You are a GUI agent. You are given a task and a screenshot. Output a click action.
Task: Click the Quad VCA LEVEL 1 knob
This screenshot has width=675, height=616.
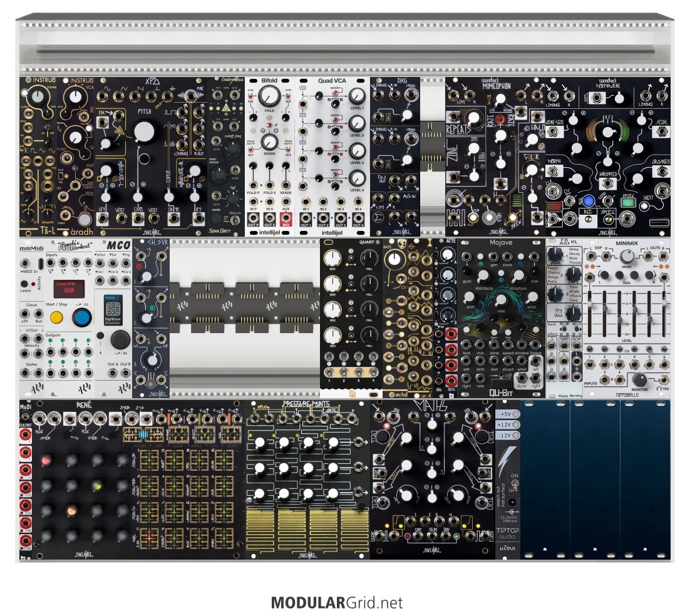pyautogui.click(x=357, y=96)
